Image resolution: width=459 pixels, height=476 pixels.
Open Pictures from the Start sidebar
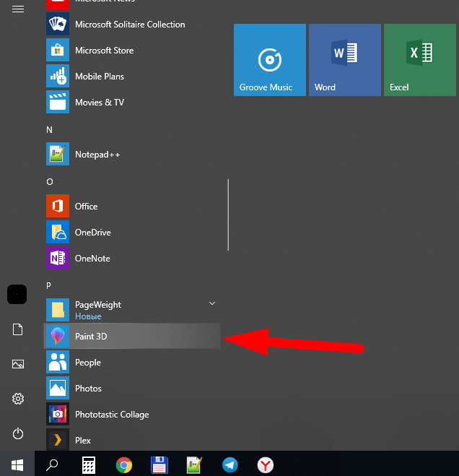point(18,364)
